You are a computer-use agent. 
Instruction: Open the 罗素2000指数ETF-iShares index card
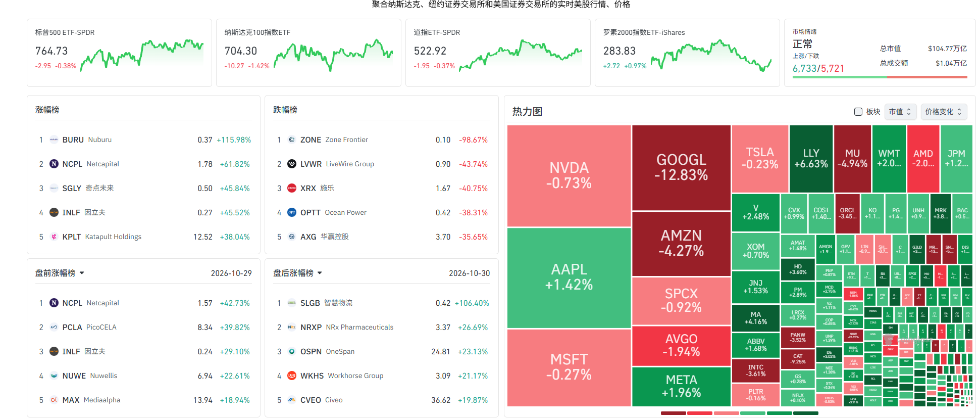(x=687, y=53)
